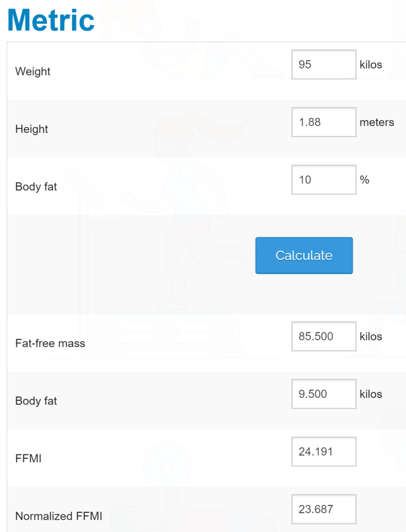Click the kilos unit beside Weight field
Viewport: 406px width, 532px height.
371,64
